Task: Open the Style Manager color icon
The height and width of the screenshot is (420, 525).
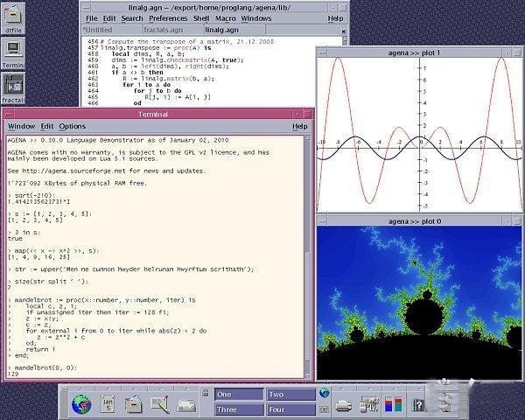Action: point(395,403)
